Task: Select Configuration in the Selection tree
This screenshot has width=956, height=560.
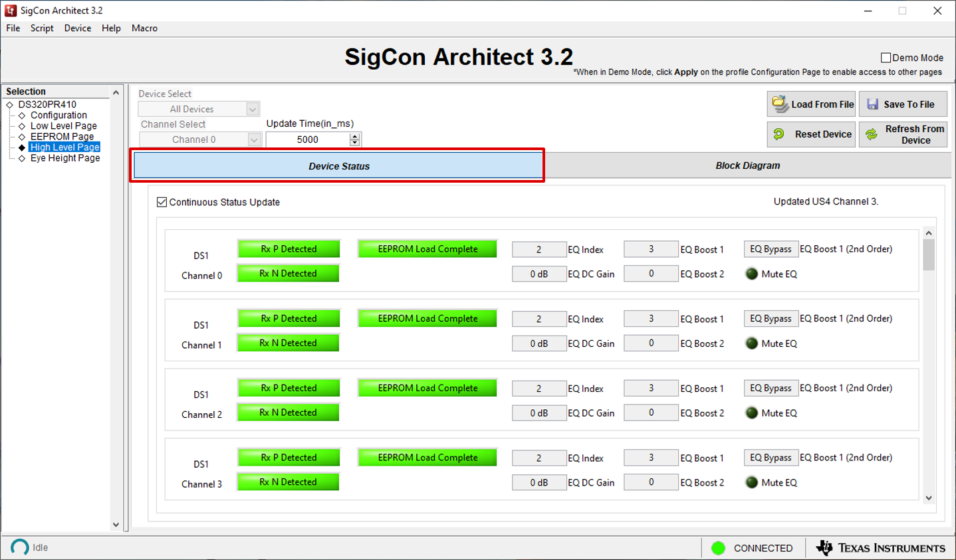Action: click(59, 115)
